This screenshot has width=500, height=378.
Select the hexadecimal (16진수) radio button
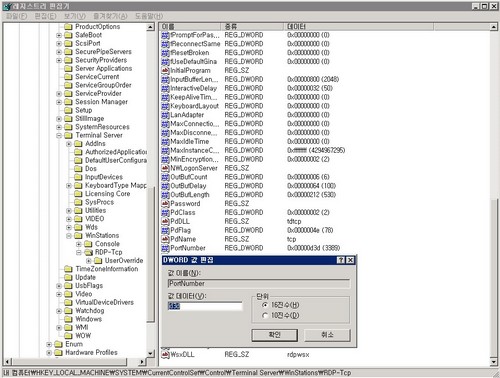[265, 305]
